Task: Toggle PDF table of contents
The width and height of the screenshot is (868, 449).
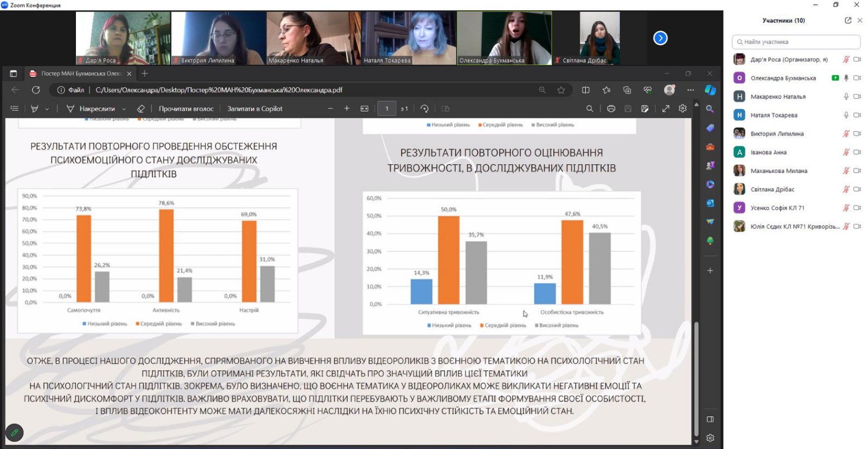Action: click(15, 109)
